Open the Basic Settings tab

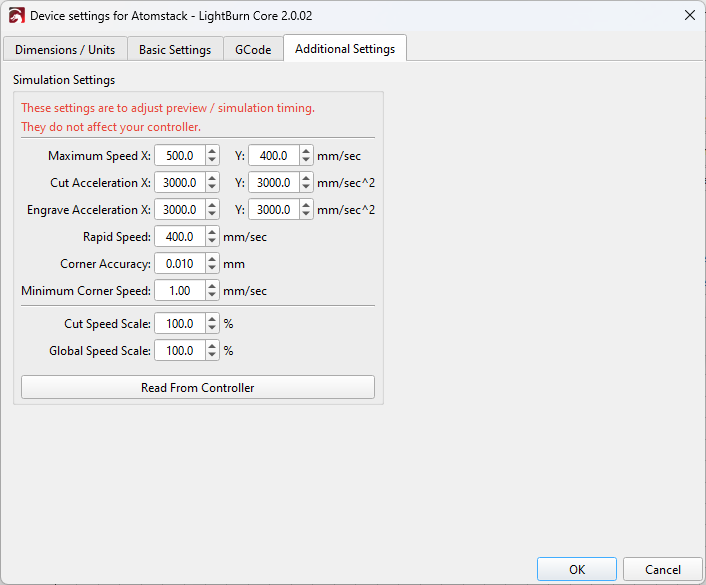pyautogui.click(x=175, y=49)
